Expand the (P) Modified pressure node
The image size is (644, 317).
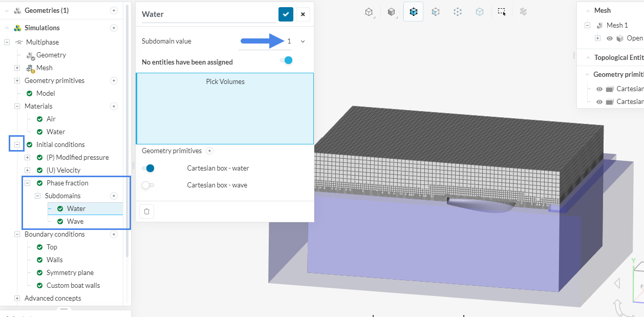tap(27, 157)
